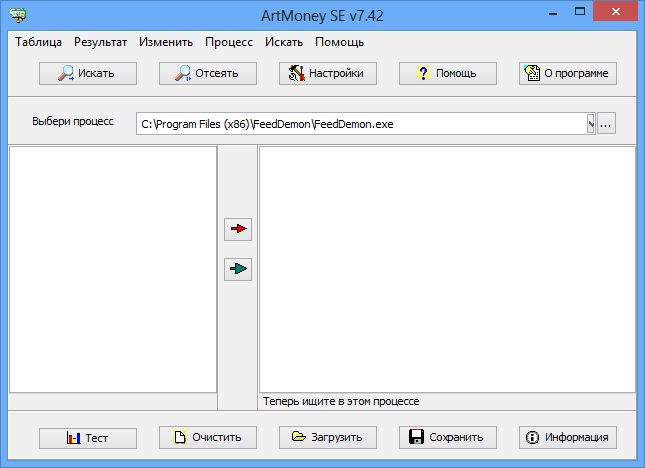Screen dimensions: 645x468
Task: Open the Результат menu
Action: pyautogui.click(x=100, y=42)
